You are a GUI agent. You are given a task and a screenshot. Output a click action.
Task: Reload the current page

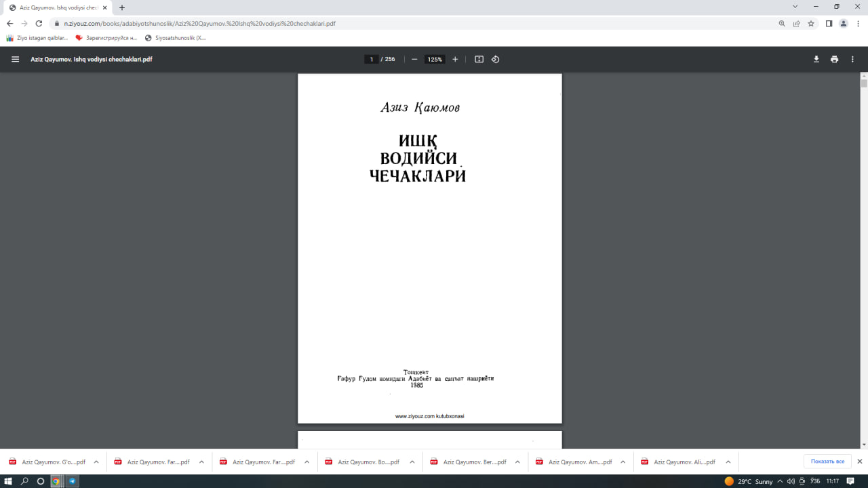pos(39,23)
